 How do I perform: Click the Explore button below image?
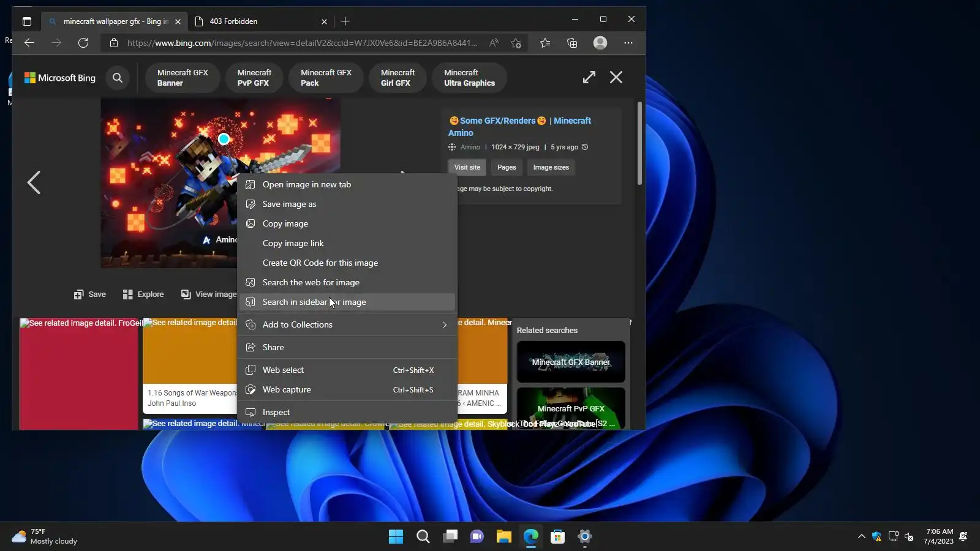143,294
